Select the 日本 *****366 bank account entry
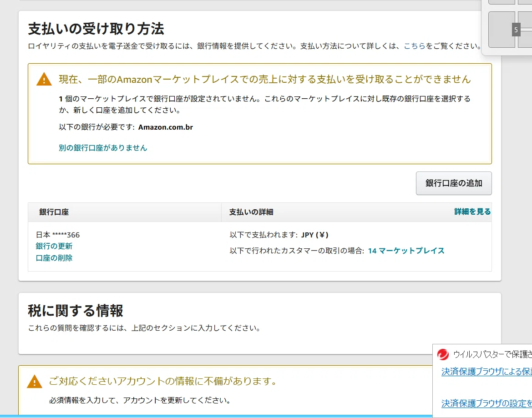 58,235
